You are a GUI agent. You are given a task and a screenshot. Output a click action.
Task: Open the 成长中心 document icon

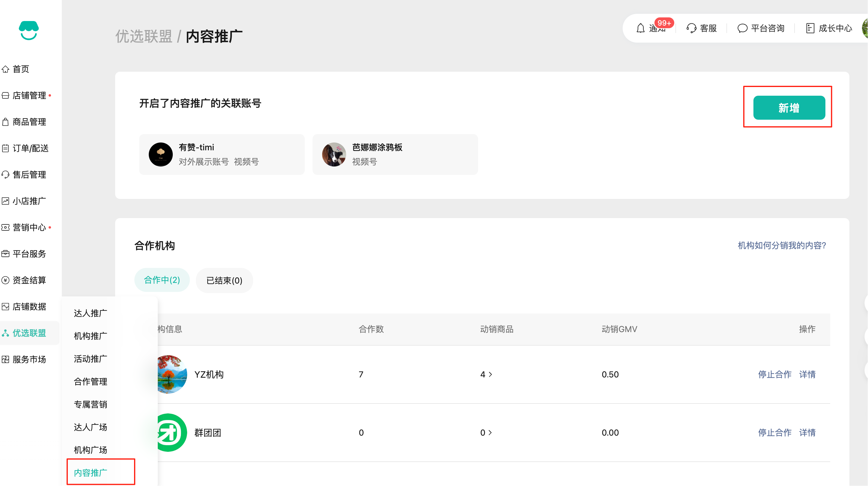pos(810,28)
